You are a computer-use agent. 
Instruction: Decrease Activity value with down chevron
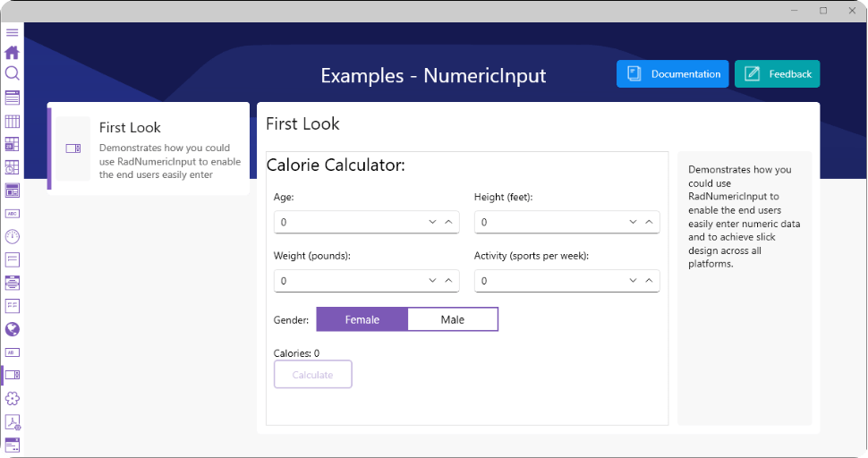[x=633, y=281]
